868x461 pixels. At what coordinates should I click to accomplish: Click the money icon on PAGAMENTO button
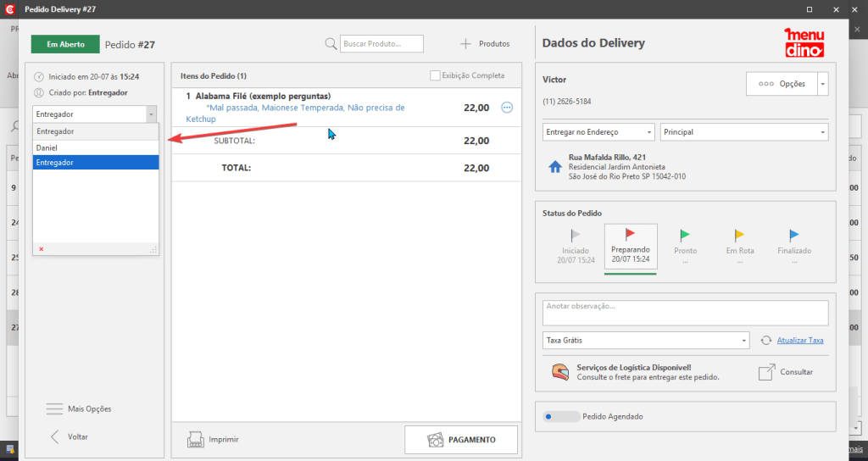click(436, 440)
